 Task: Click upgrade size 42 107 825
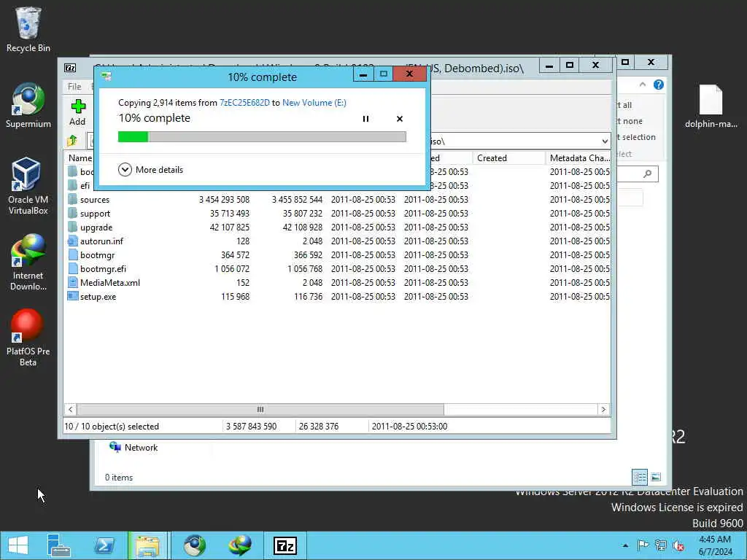230,227
